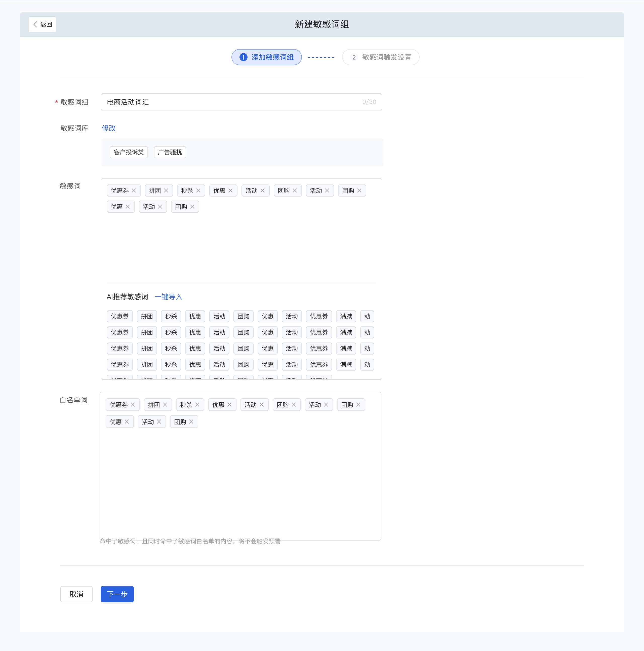
Task: Remove 秒杀 from the 白名单词 box
Action: pyautogui.click(x=197, y=405)
